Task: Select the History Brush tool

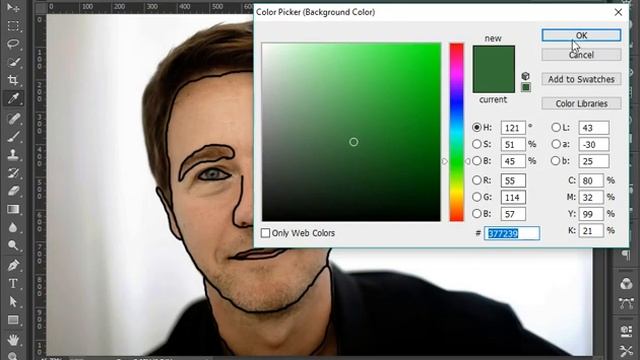Action: (x=13, y=173)
